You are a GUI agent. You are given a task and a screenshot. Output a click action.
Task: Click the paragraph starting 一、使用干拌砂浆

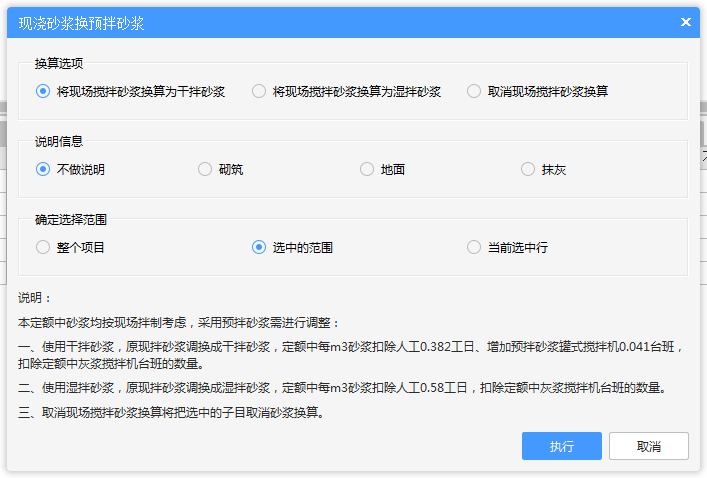tap(351, 355)
